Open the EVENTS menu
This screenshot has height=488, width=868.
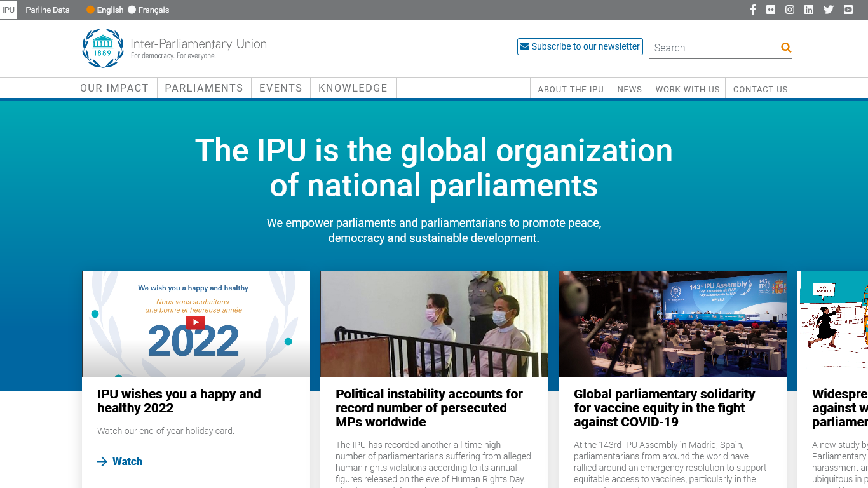pos(281,88)
